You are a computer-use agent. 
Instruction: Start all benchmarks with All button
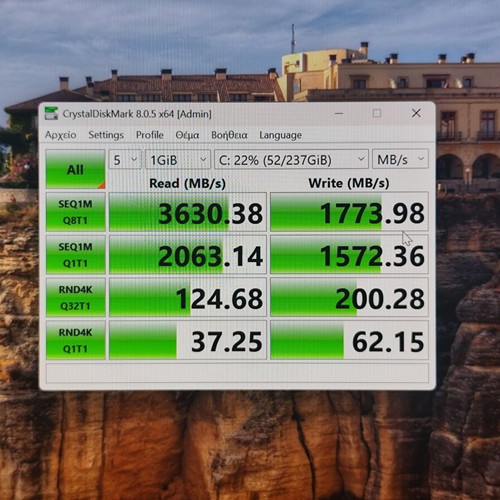[76, 169]
